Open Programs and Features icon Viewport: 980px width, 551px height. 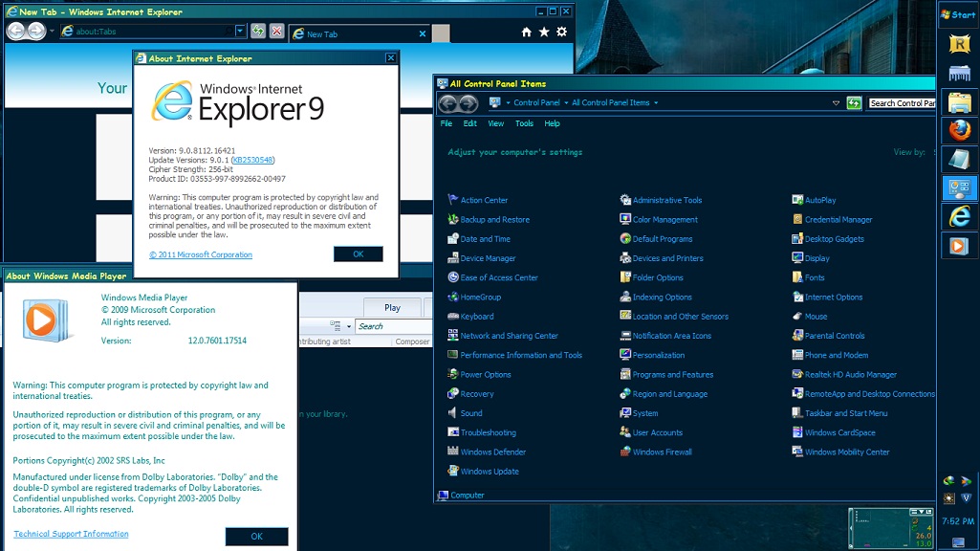(625, 374)
